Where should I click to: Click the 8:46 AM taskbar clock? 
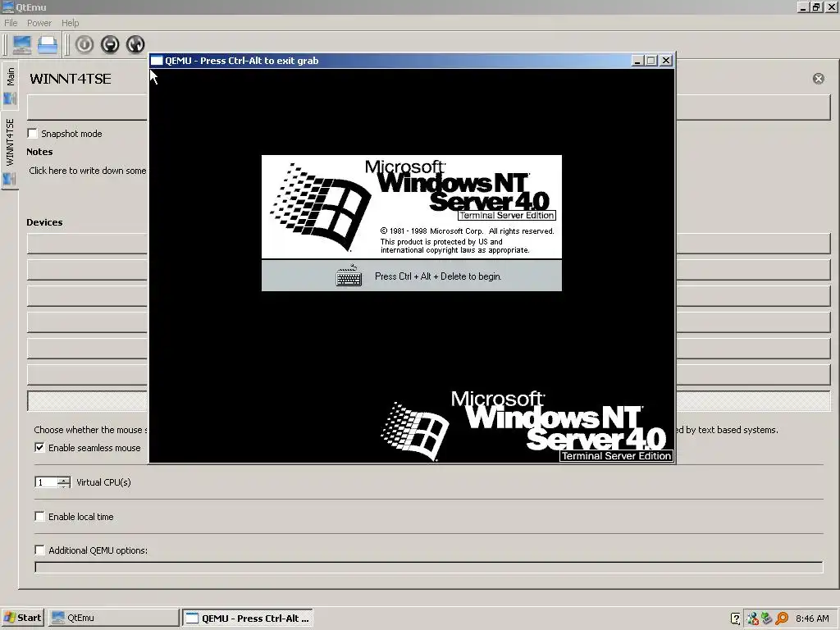[812, 619]
